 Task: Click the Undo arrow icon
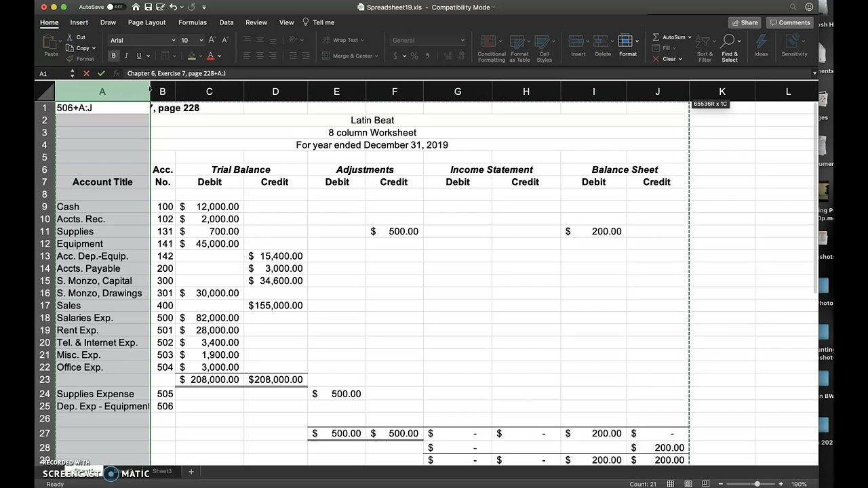(173, 7)
